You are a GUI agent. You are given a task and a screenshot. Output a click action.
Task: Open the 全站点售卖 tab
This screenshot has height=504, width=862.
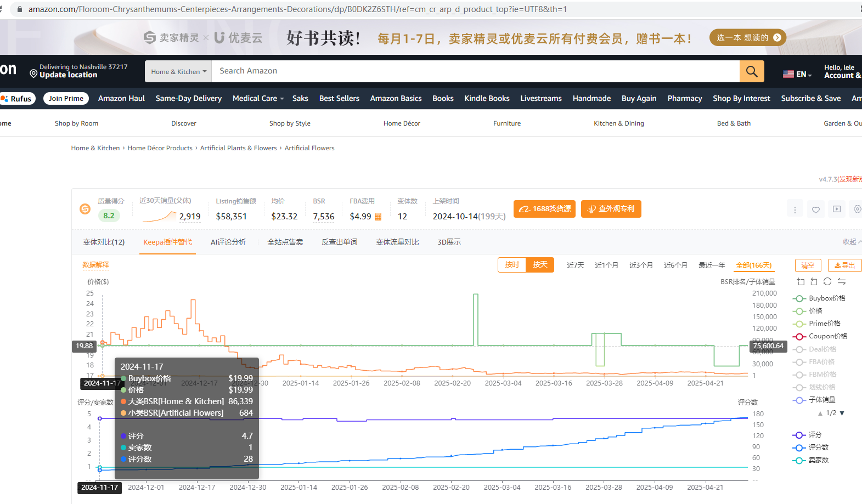click(285, 242)
